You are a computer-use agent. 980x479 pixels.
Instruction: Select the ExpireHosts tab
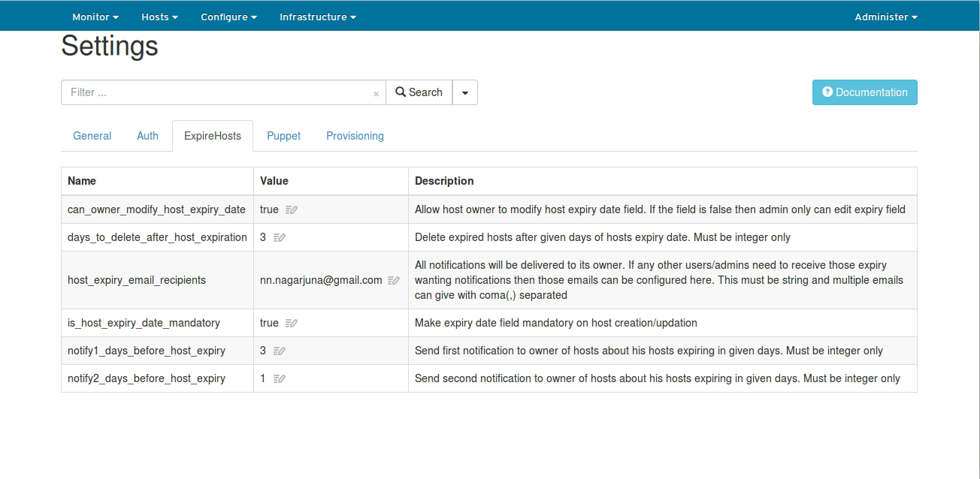coord(213,136)
